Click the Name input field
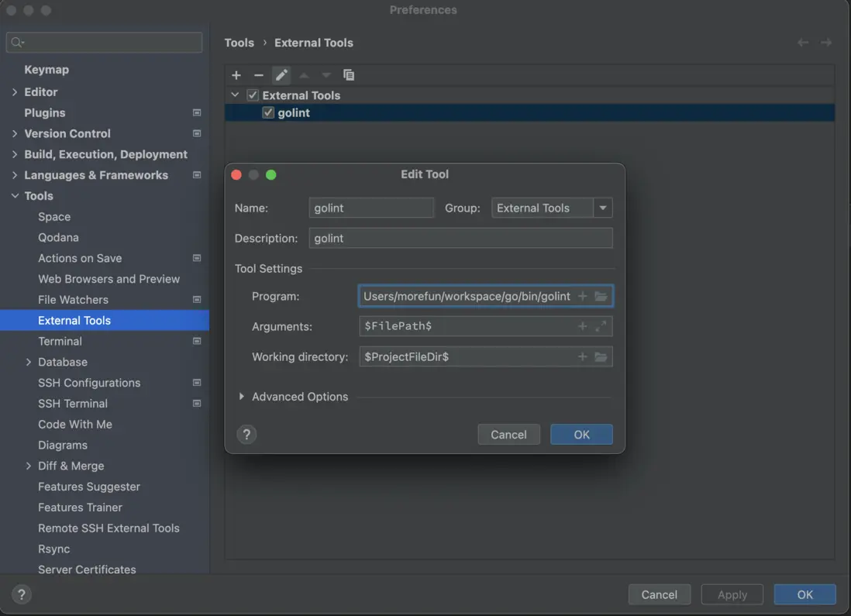The image size is (851, 616). (371, 208)
